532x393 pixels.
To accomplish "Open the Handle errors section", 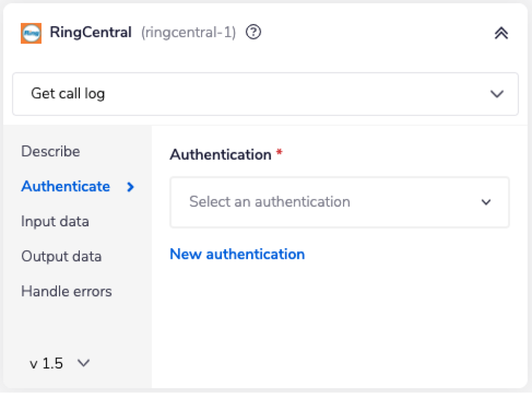I will 66,291.
